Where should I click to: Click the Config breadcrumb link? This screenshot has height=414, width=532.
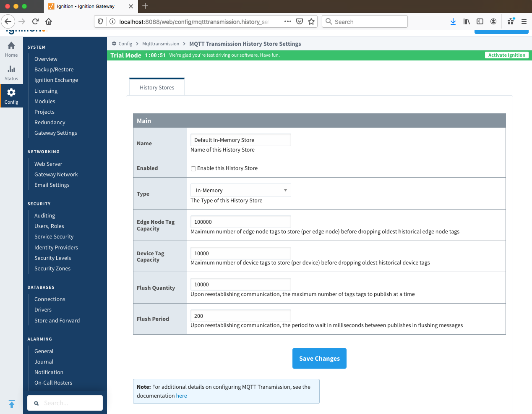[125, 44]
